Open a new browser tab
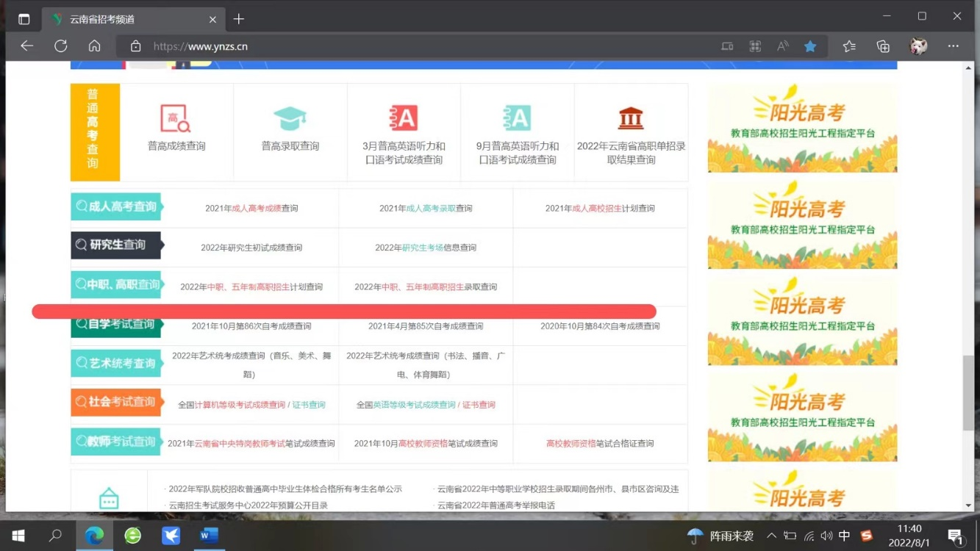The height and width of the screenshot is (551, 980). 238,19
